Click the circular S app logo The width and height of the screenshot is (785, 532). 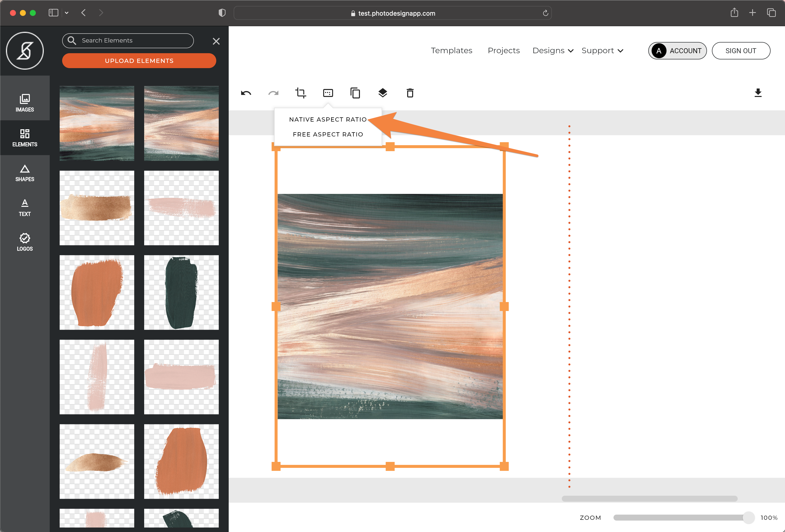pyautogui.click(x=25, y=51)
